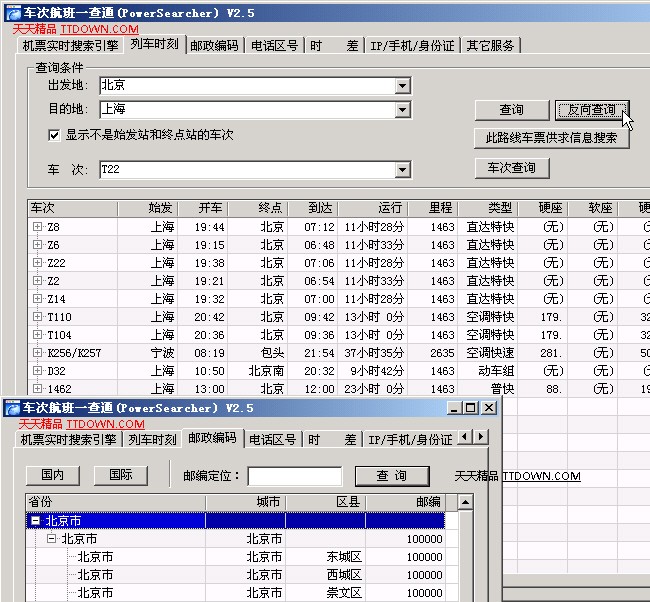Click the 国内 button in the front window
This screenshot has width=650, height=602.
click(53, 475)
